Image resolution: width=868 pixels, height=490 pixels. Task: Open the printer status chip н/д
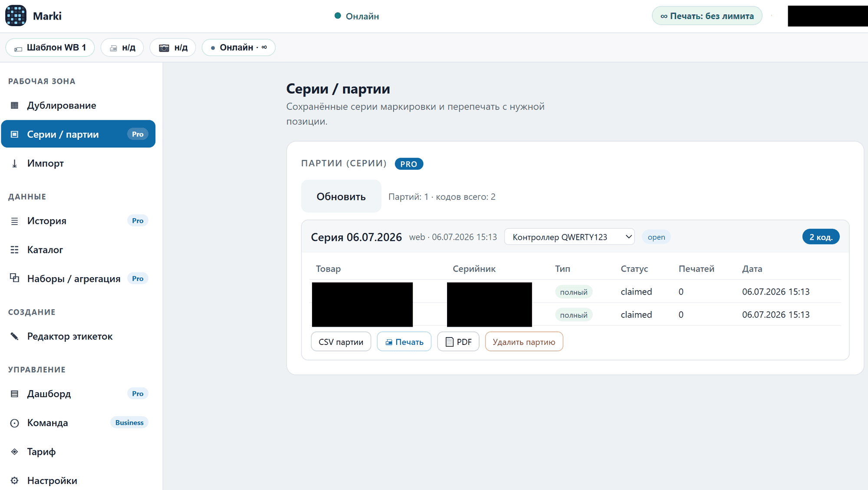[x=122, y=47]
